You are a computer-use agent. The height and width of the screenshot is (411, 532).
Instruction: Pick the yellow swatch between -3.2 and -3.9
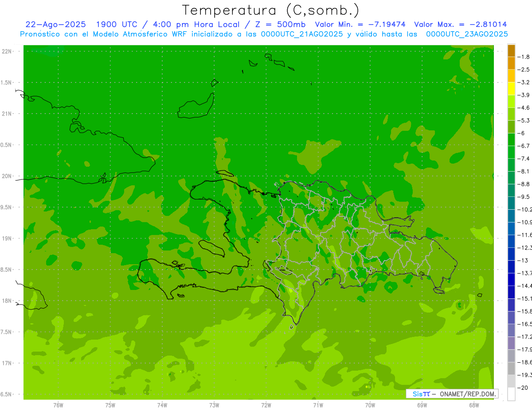[x=511, y=89]
